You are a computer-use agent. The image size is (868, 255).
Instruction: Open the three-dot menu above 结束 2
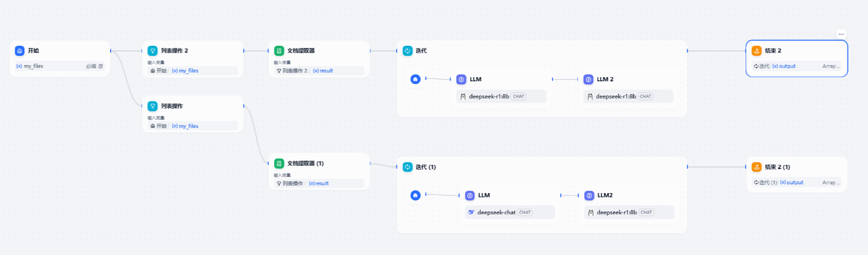pos(841,34)
